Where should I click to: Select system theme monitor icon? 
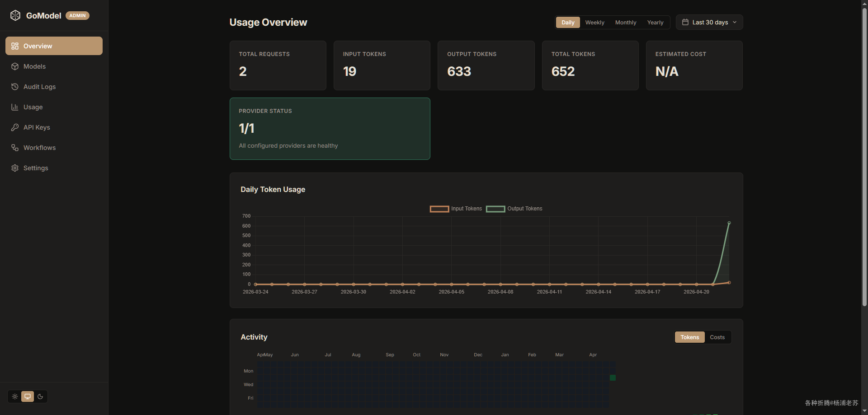click(x=28, y=396)
